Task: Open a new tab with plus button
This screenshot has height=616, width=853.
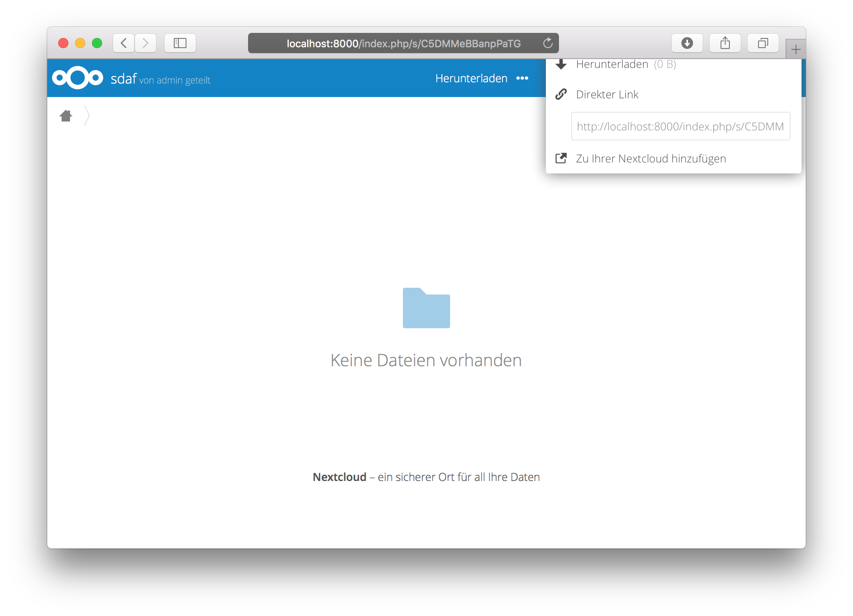Action: point(796,49)
